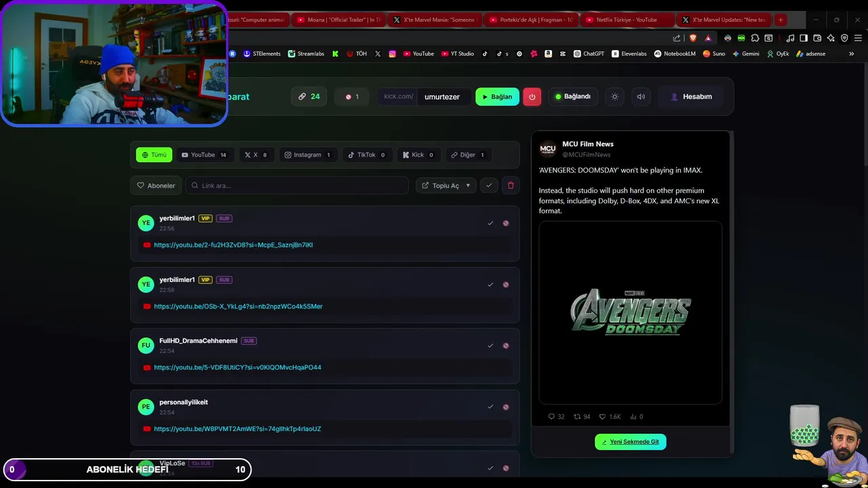
Task: Block icon on personallyilikeit row
Action: [506, 407]
